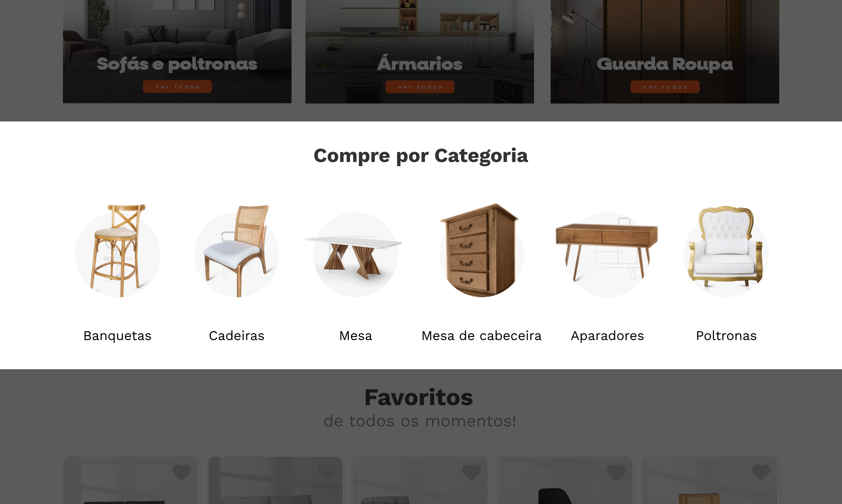The width and height of the screenshot is (842, 504).
Task: Toggle the heart on third favorite product
Action: (x=471, y=472)
